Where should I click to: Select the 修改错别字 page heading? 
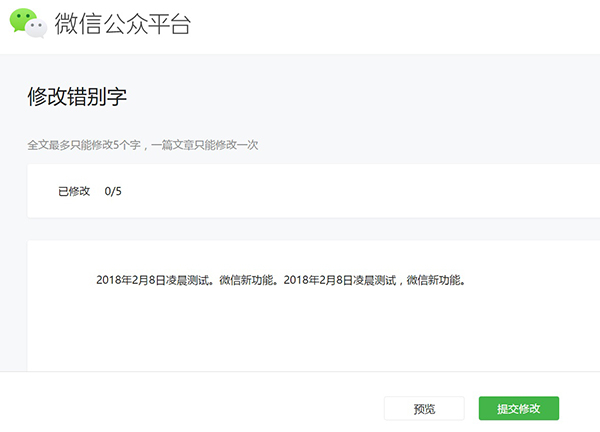pos(77,96)
